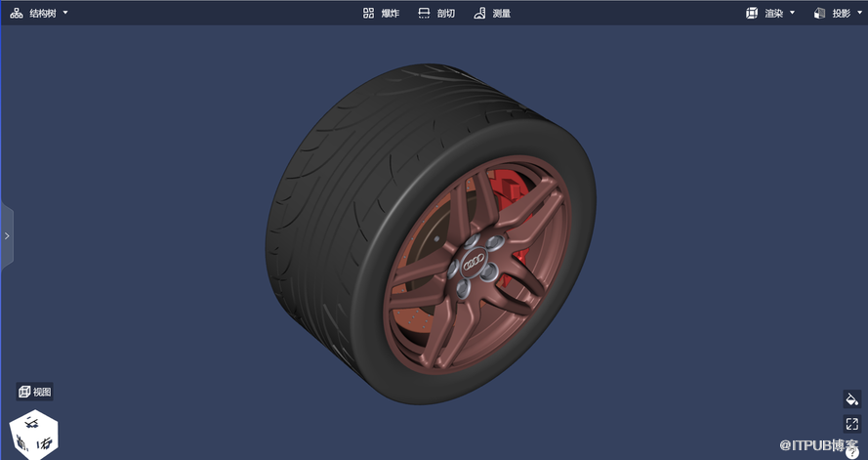Choose the 测量 measure tool
The height and width of the screenshot is (460, 868).
point(492,14)
